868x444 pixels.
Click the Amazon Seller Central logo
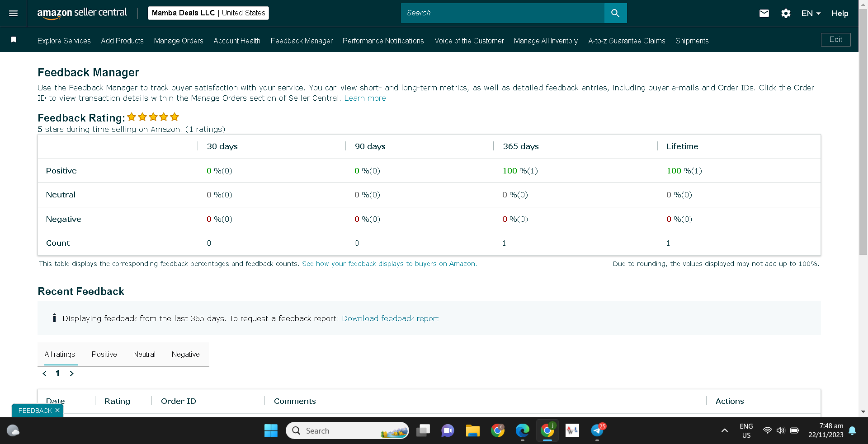pyautogui.click(x=82, y=14)
